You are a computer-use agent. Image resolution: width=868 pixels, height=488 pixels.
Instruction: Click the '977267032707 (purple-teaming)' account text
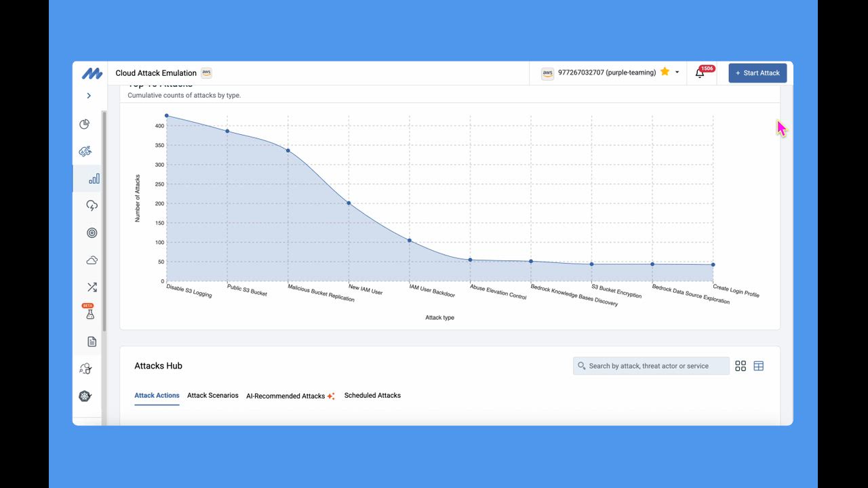coord(607,73)
